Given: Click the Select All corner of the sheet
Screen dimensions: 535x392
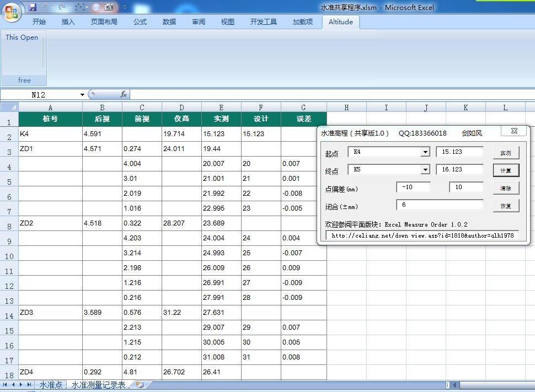Looking at the screenshot, I should coord(9,107).
